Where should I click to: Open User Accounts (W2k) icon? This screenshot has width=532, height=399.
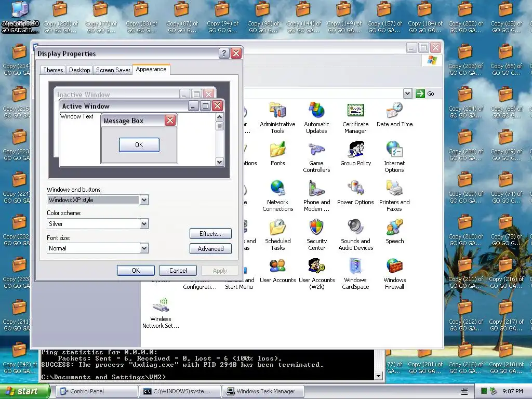[x=316, y=274]
